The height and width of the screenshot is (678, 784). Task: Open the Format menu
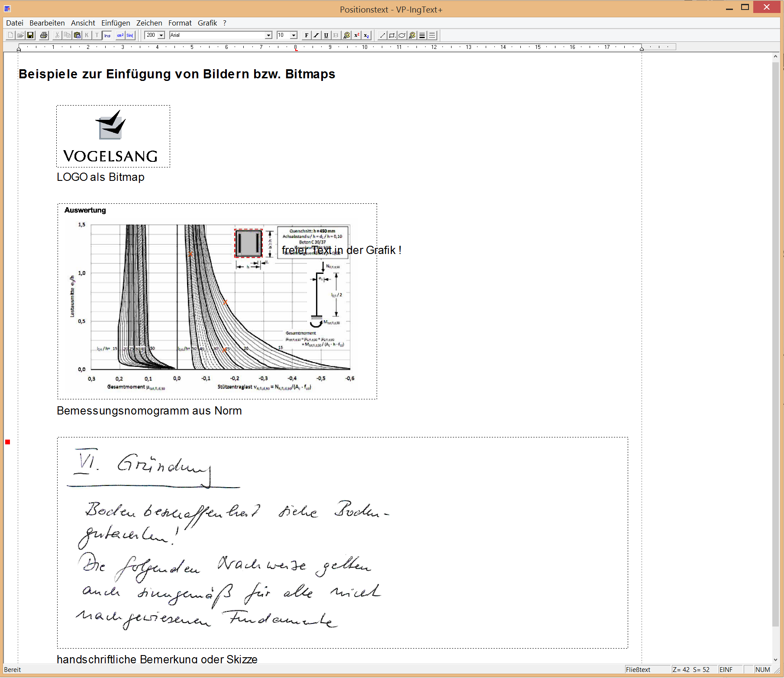[180, 23]
